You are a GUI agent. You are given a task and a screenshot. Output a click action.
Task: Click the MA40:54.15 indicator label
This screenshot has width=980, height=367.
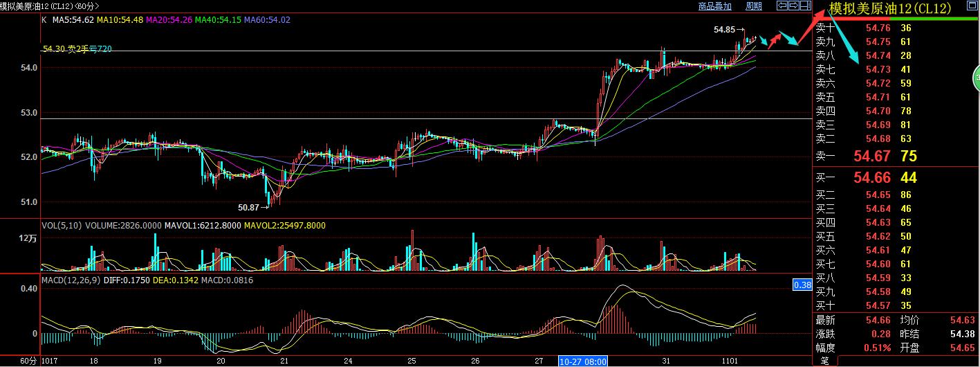coord(218,20)
